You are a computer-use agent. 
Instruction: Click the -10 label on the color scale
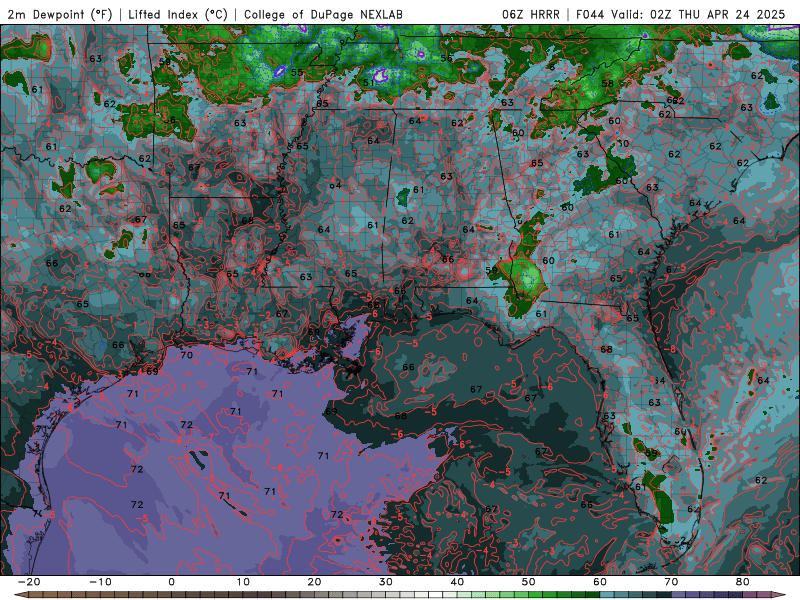pyautogui.click(x=99, y=582)
